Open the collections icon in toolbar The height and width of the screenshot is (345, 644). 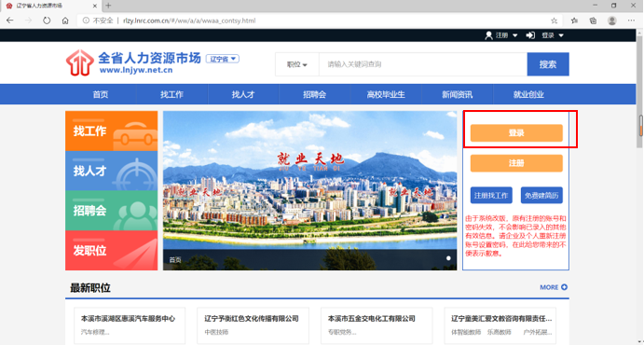593,21
